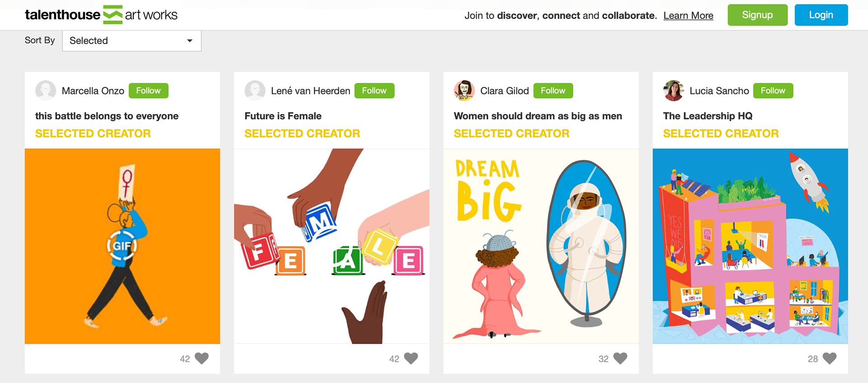Viewport: 868px width, 383px height.
Task: Click Clara Gilod's profile picture
Action: tap(464, 90)
